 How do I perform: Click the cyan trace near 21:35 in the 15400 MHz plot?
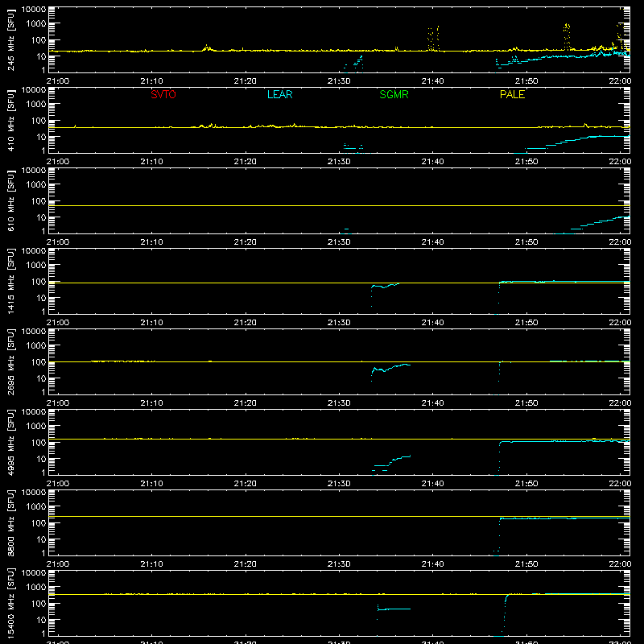pos(394,609)
